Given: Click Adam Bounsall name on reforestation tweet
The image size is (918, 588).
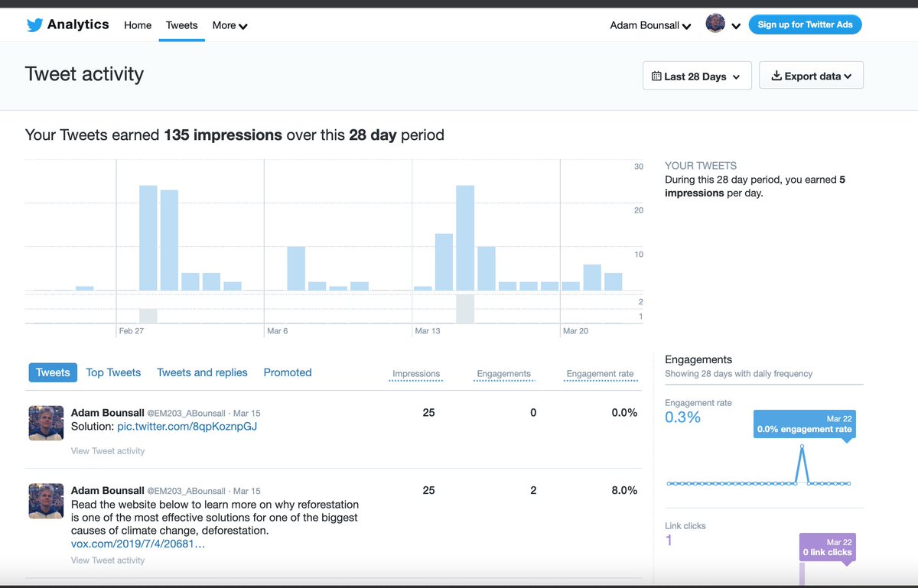Looking at the screenshot, I should [x=107, y=491].
